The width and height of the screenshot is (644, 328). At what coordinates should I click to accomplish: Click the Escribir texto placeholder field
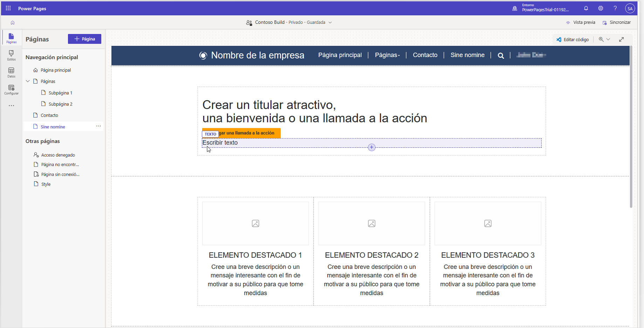(x=220, y=142)
